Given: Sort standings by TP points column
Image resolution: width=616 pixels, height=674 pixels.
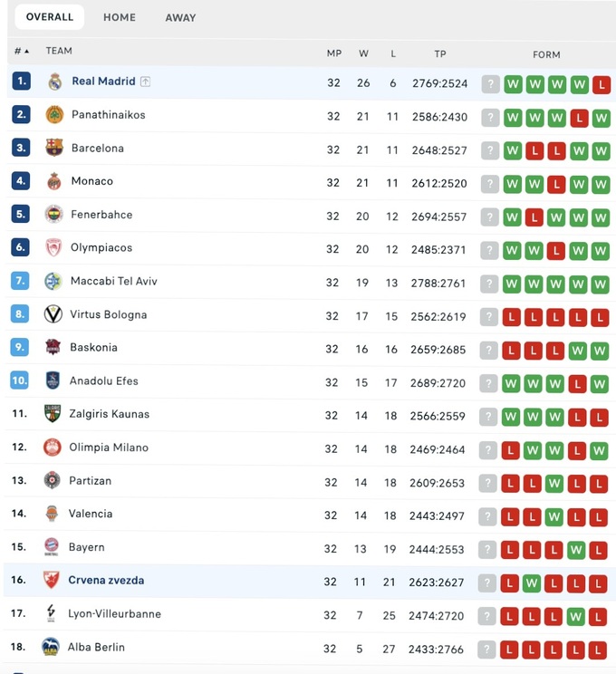Looking at the screenshot, I should click(x=440, y=53).
